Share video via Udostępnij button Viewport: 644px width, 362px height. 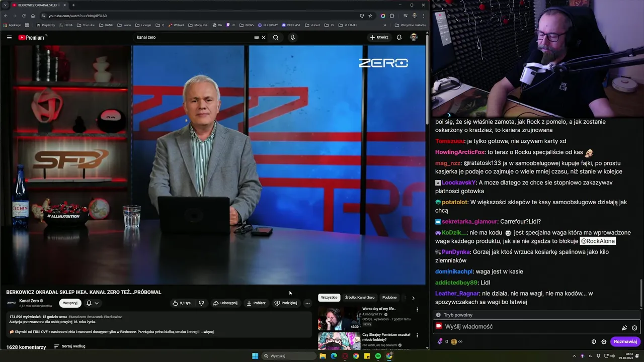(x=225, y=303)
